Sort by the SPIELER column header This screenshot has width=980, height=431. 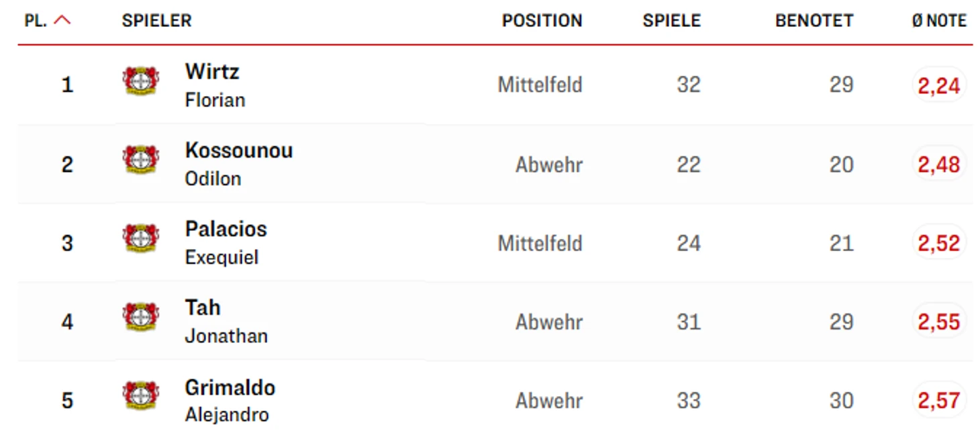pos(156,21)
